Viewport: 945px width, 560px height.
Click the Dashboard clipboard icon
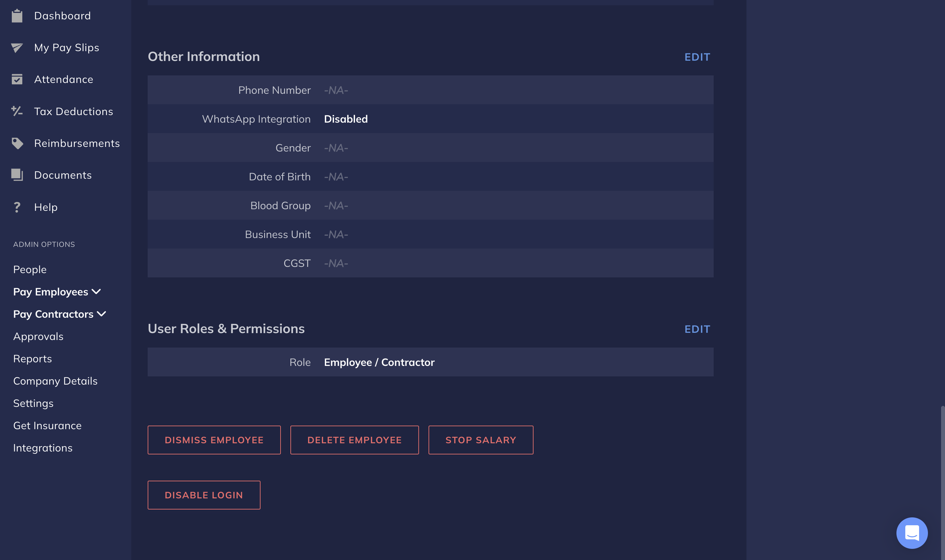tap(17, 16)
